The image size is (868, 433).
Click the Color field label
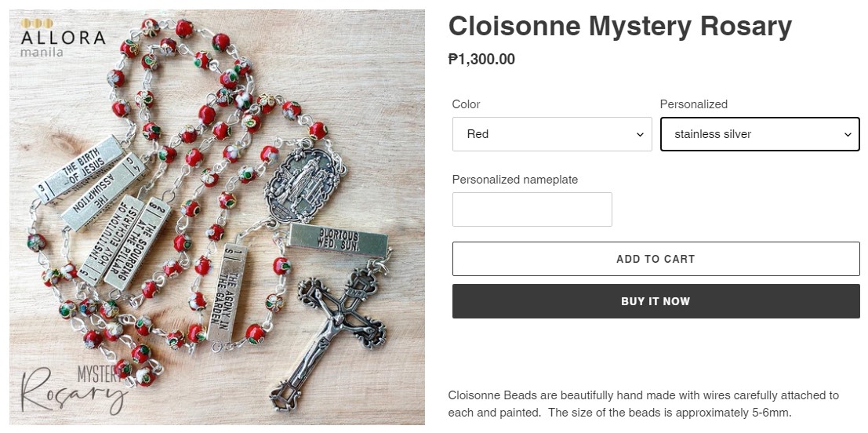pos(466,104)
